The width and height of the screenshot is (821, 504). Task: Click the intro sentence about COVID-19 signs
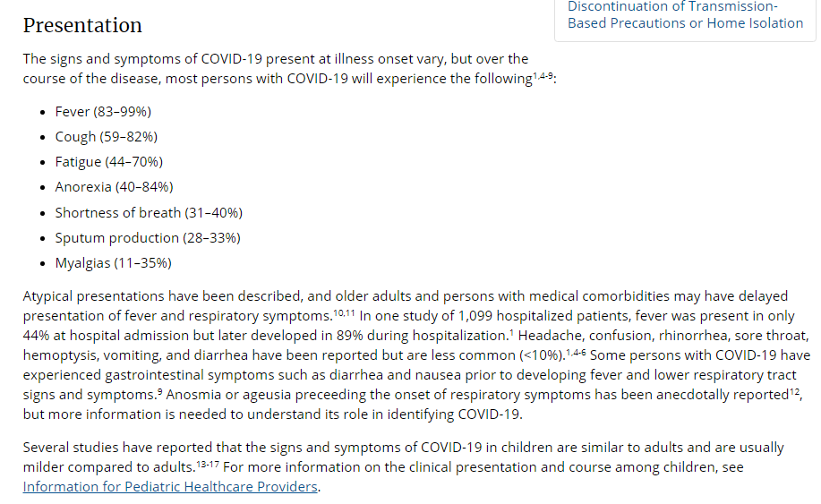pyautogui.click(x=289, y=69)
